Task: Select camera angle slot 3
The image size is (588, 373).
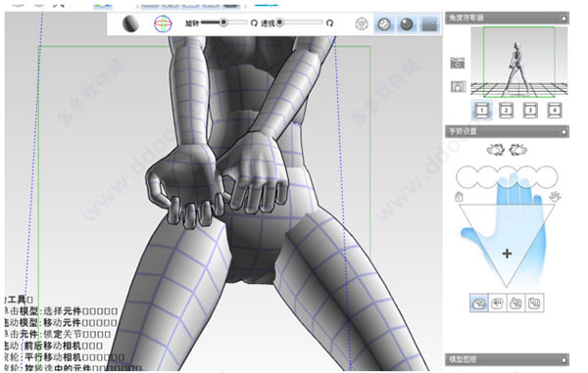Action: click(x=530, y=110)
